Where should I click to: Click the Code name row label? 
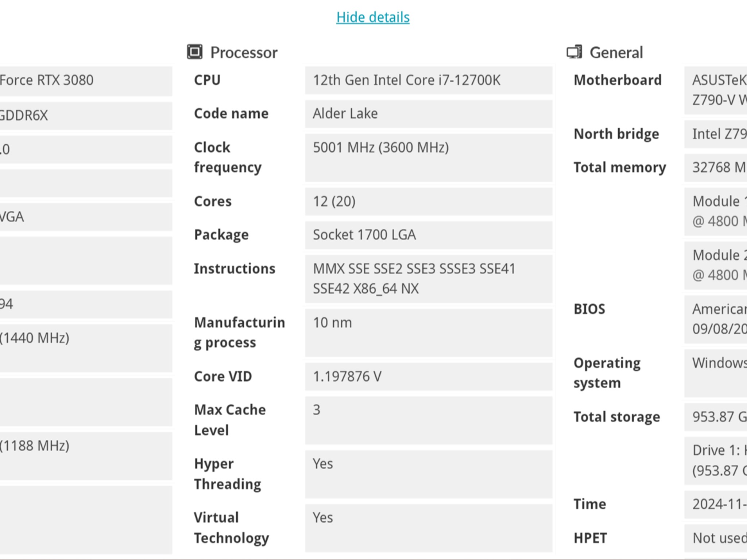pos(231,114)
